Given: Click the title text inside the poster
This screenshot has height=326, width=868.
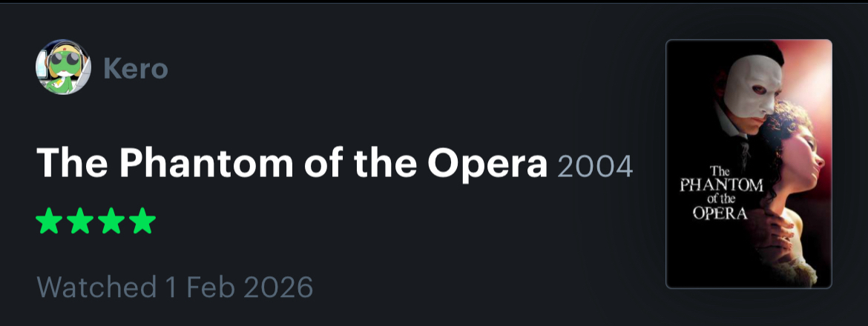Looking at the screenshot, I should [721, 192].
